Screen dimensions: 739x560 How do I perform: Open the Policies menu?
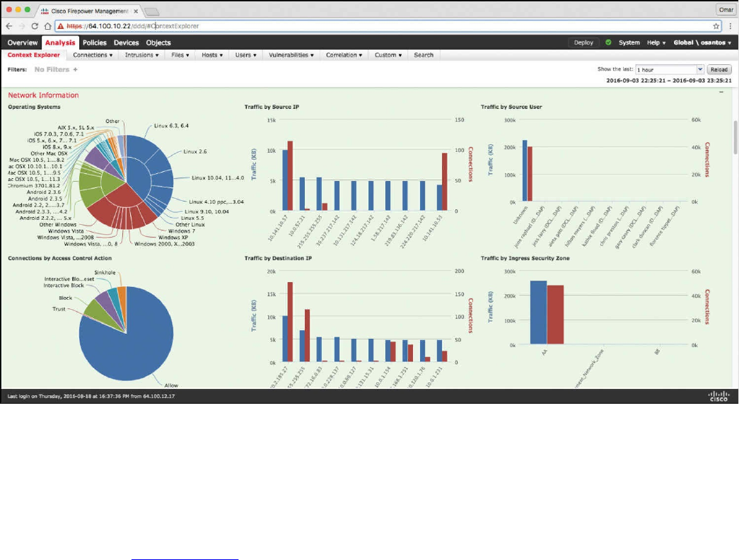coord(94,42)
